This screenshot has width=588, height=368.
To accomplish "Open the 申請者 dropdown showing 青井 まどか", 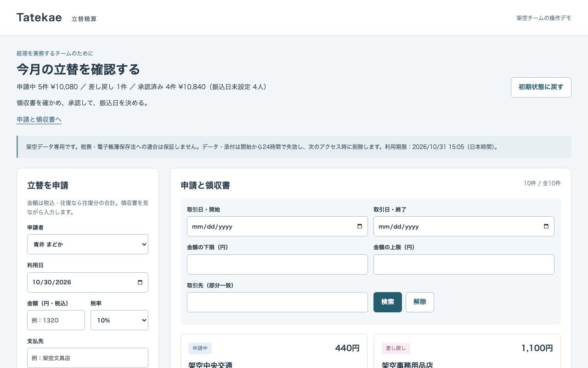I will coord(88,244).
